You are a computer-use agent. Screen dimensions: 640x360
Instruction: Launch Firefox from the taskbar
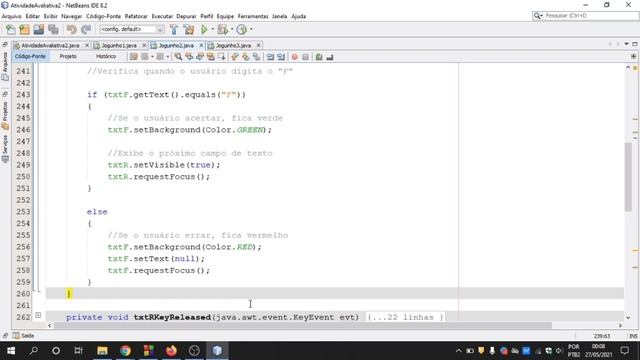pos(171,350)
